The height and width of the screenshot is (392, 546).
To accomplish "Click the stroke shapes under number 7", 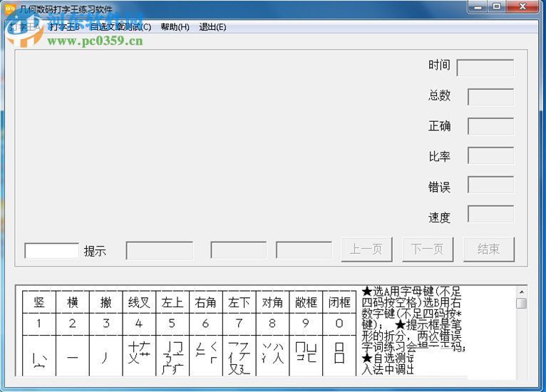I will (239, 358).
